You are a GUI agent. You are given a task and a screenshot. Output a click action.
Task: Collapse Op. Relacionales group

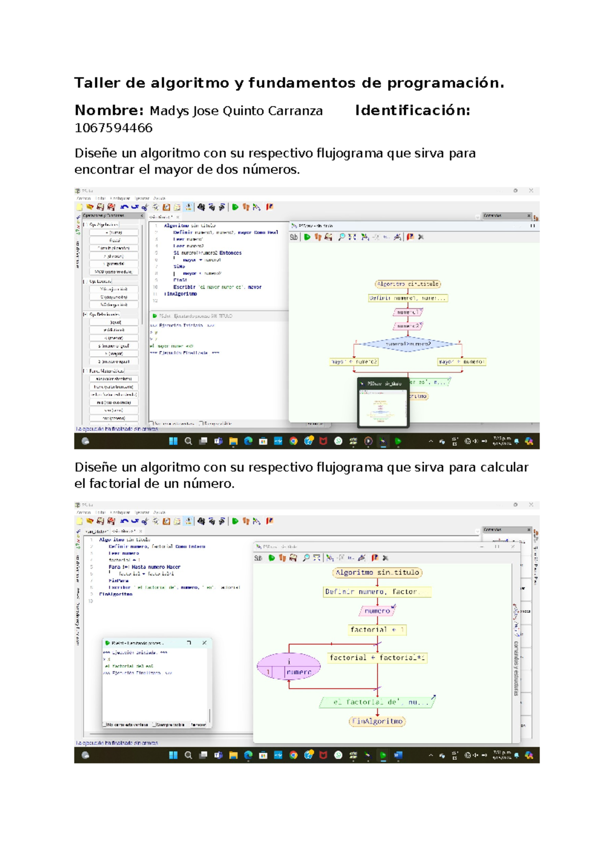pyautogui.click(x=85, y=314)
